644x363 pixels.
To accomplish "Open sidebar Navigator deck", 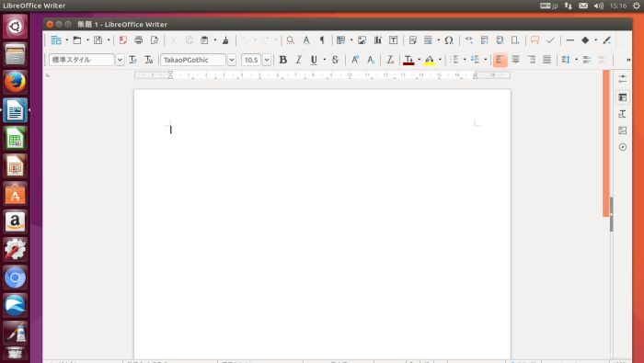I will point(623,147).
